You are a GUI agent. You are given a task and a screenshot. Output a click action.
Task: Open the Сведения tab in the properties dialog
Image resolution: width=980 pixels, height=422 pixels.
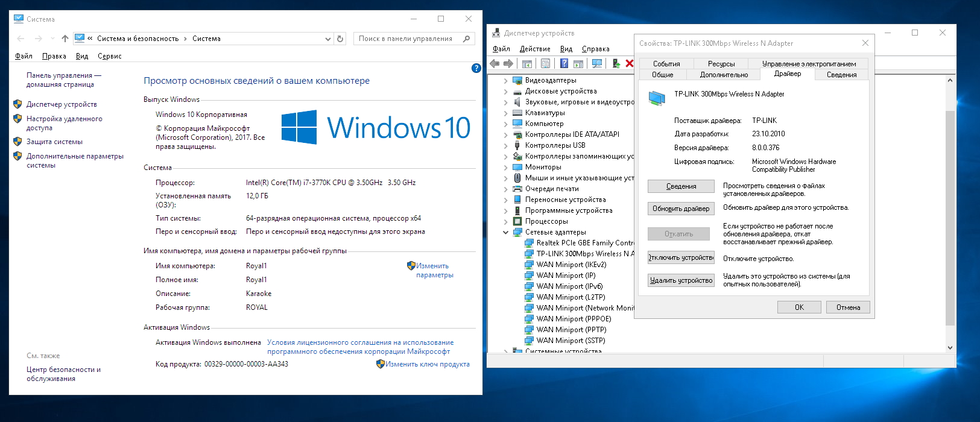pyautogui.click(x=841, y=75)
